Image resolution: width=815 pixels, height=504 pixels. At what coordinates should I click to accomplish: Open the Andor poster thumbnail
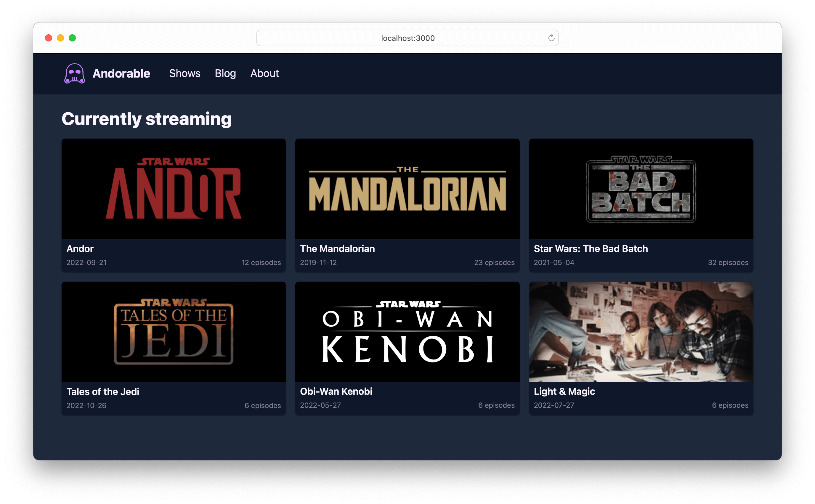[x=174, y=189]
